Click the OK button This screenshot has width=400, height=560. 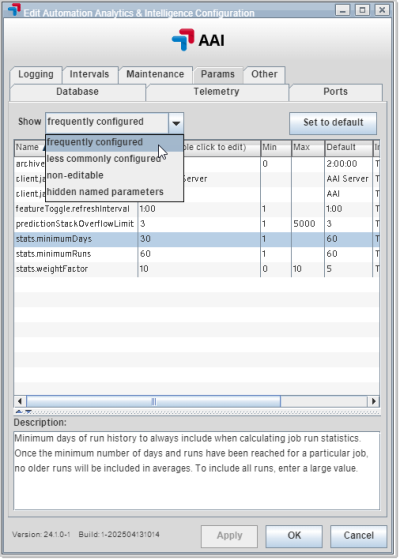tap(294, 536)
